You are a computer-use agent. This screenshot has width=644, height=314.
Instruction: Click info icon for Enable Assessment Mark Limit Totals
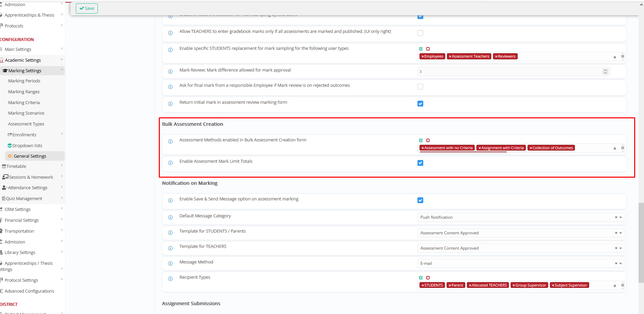pos(170,163)
